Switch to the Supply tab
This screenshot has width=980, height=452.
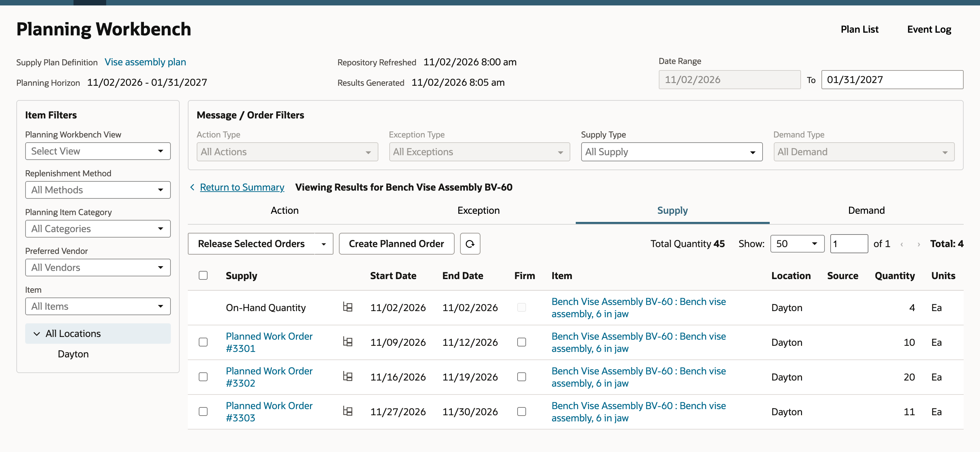click(x=672, y=210)
